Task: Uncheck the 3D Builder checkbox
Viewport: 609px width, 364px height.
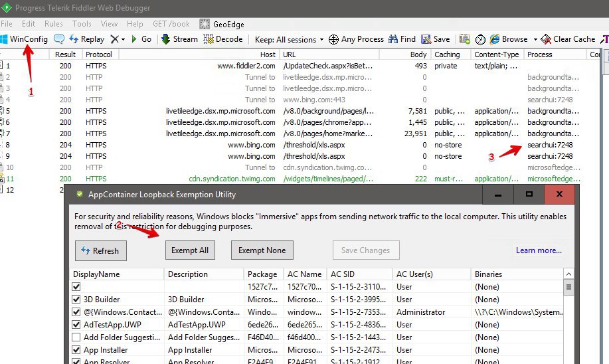Action: point(76,300)
